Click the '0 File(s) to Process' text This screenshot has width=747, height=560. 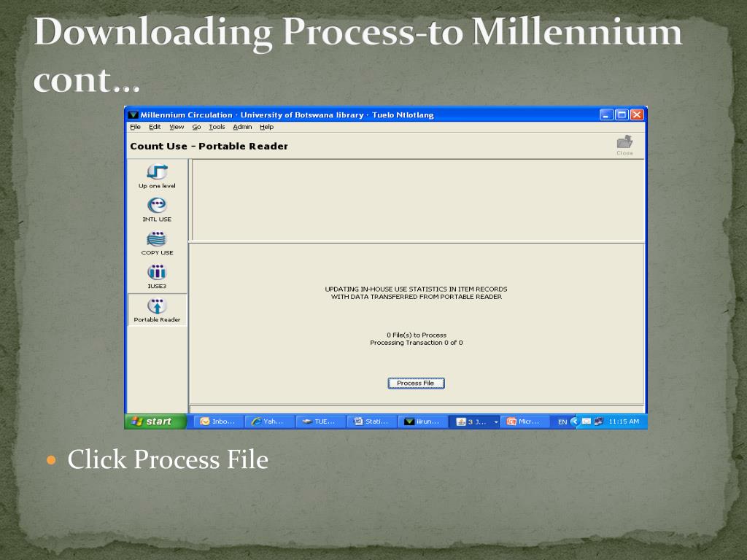(417, 335)
